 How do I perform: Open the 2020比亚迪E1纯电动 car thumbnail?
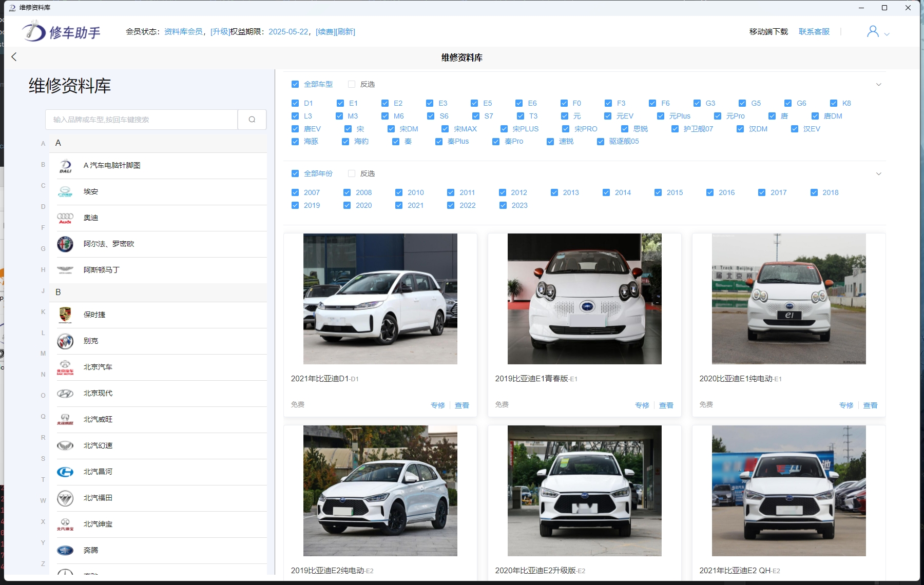[x=789, y=299]
